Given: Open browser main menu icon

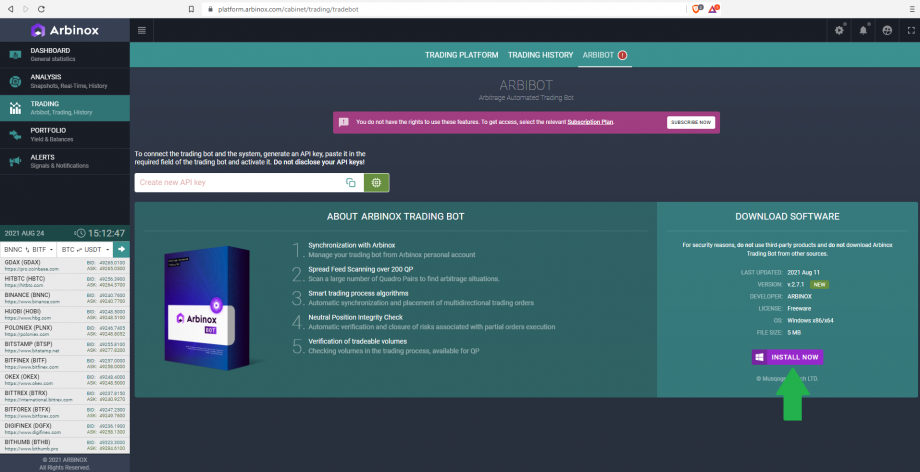Looking at the screenshot, I should (912, 9).
